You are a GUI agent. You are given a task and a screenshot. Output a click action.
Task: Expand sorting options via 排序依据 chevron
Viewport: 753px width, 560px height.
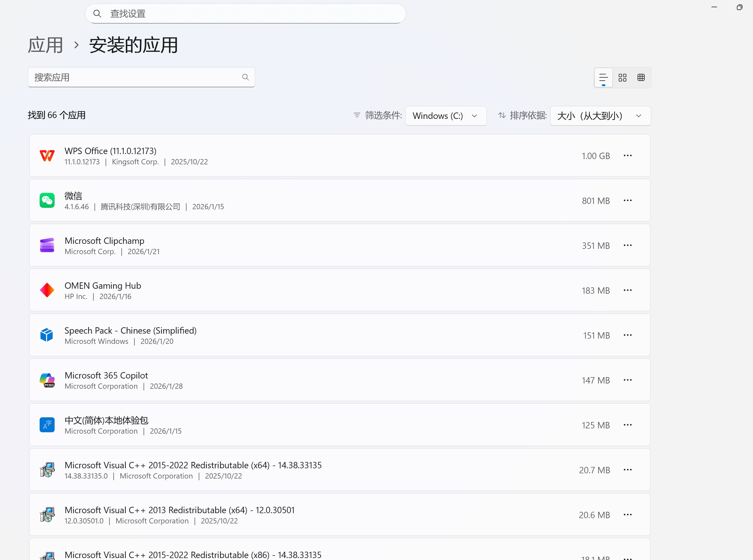pyautogui.click(x=639, y=116)
